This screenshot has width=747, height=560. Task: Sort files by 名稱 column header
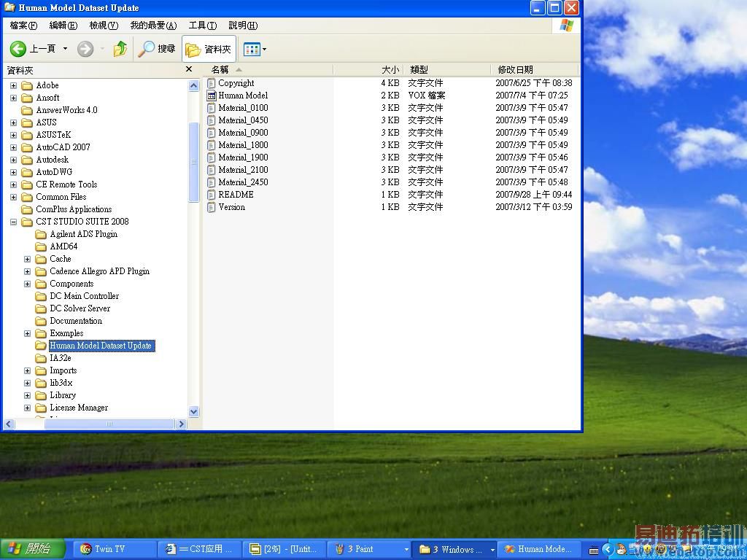268,69
